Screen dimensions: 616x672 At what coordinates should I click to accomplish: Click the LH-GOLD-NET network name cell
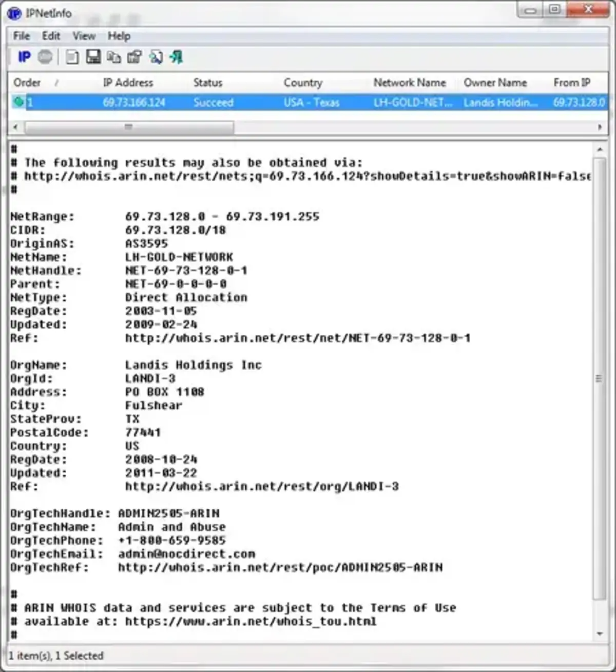click(x=413, y=103)
